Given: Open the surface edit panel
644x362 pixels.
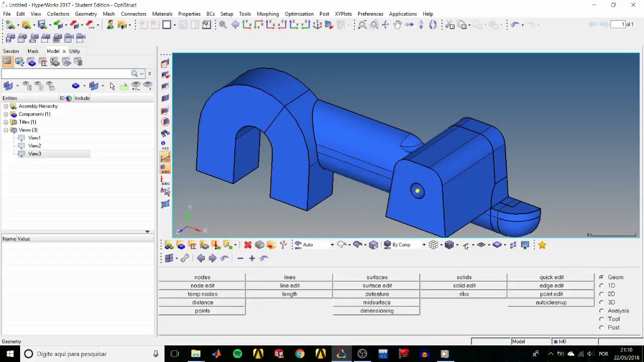Looking at the screenshot, I should [x=377, y=286].
